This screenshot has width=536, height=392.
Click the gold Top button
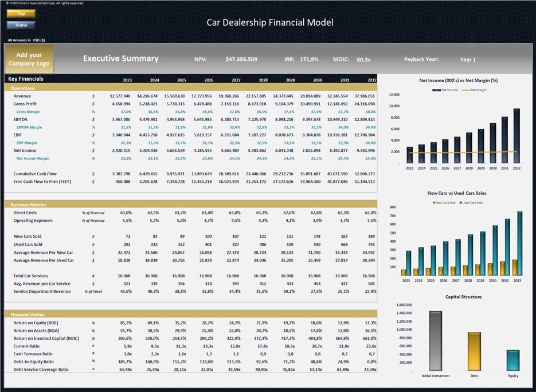[x=21, y=13]
